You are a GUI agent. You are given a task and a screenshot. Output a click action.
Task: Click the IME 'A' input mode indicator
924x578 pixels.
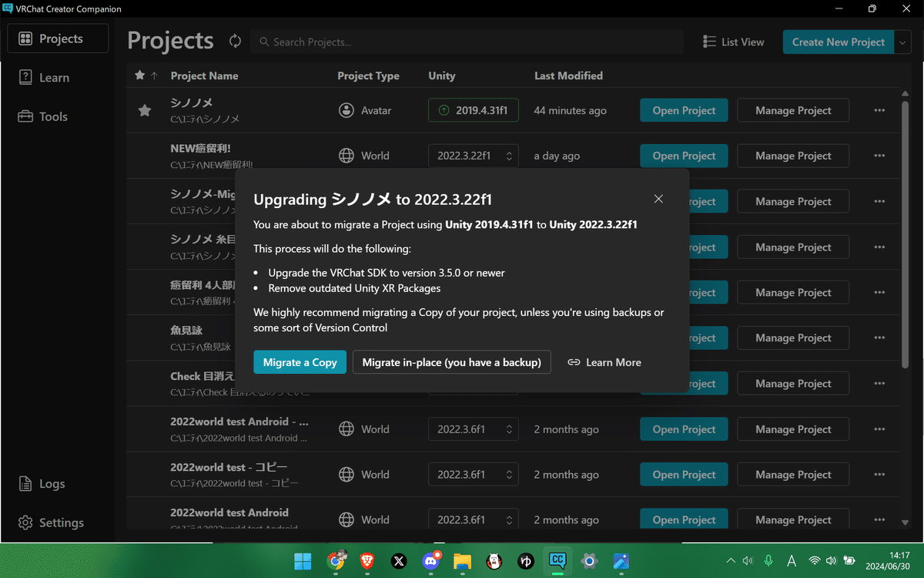coord(791,561)
